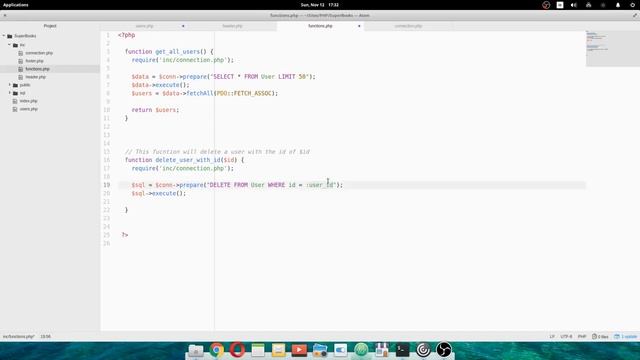Click the green Atom dock icon

(361, 350)
